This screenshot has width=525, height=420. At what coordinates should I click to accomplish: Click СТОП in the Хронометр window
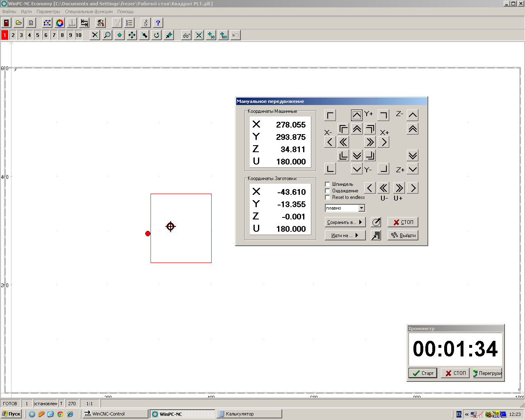pyautogui.click(x=455, y=373)
